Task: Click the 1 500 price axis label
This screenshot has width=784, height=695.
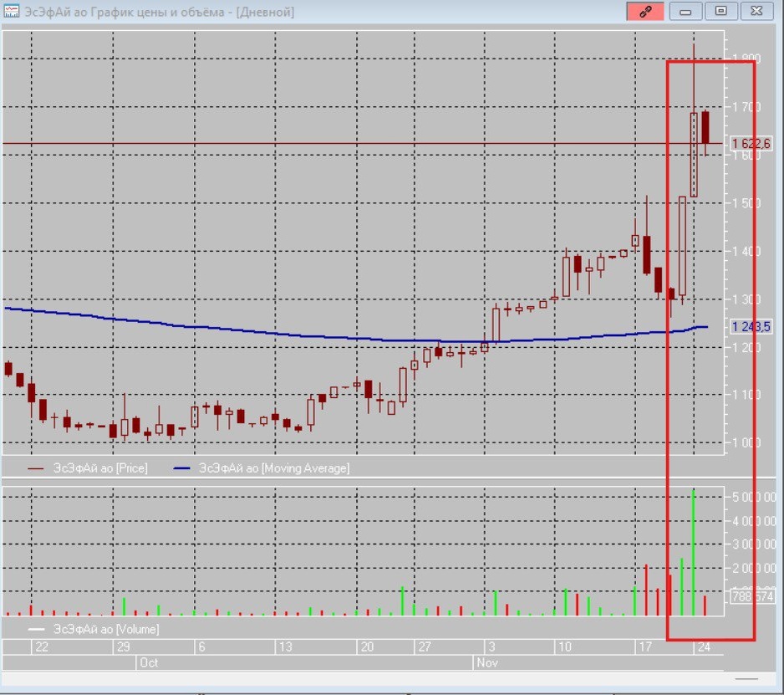Action: click(746, 203)
